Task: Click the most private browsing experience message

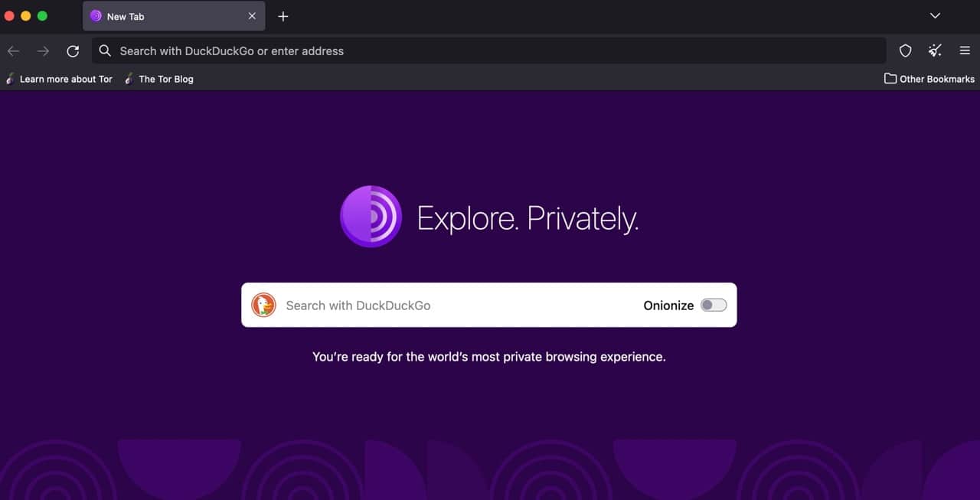Action: tap(489, 357)
